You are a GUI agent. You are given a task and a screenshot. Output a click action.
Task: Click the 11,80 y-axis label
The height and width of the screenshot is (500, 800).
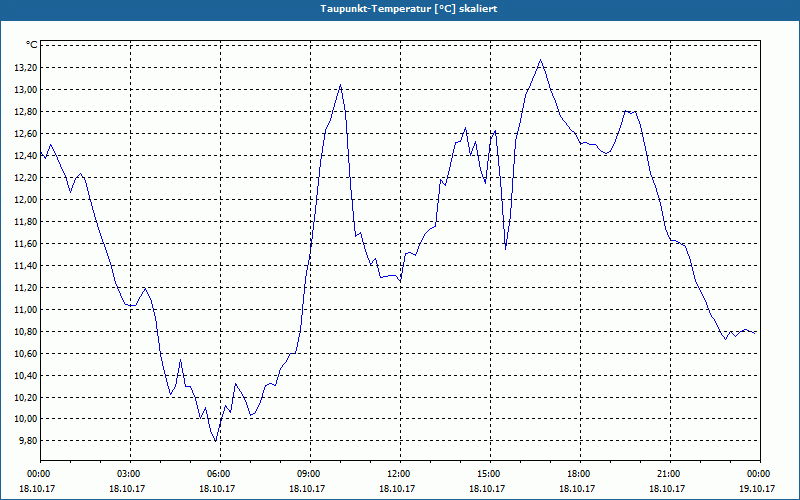28,221
